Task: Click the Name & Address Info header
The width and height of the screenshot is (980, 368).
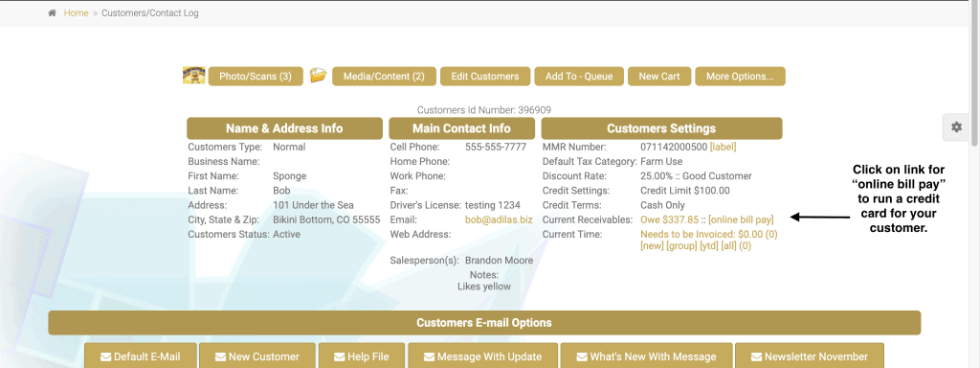Action: [x=284, y=128]
